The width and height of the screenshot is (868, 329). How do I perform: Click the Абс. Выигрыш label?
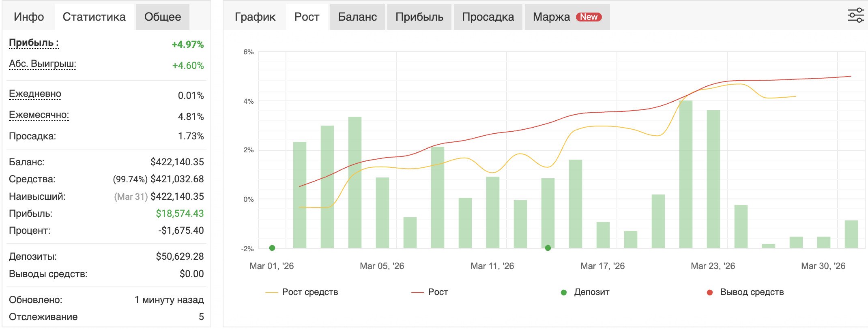tap(43, 64)
